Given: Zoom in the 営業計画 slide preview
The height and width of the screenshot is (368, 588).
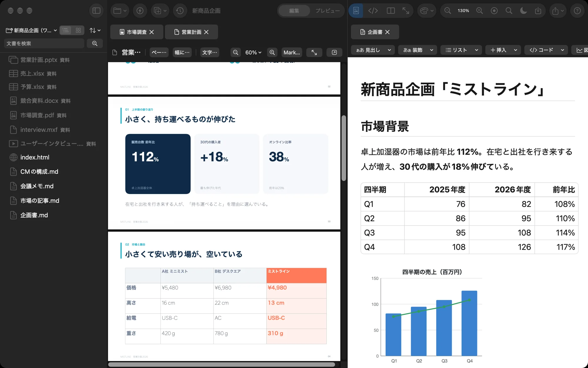Looking at the screenshot, I should click(x=272, y=52).
